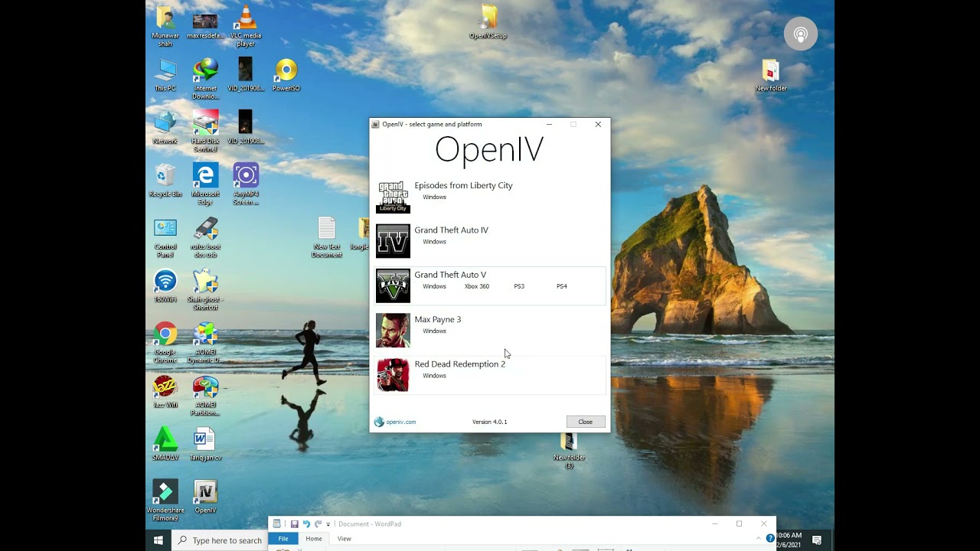
Task: Select the Network desktop icon
Action: (165, 128)
